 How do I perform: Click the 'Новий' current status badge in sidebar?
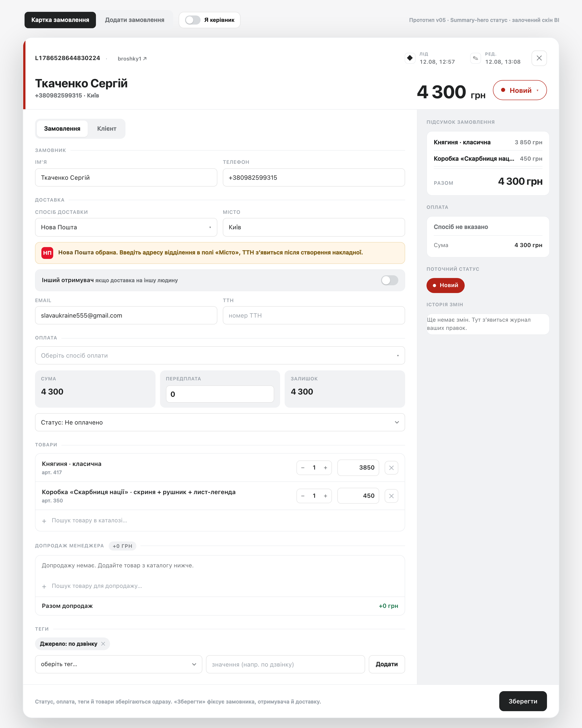pyautogui.click(x=445, y=285)
